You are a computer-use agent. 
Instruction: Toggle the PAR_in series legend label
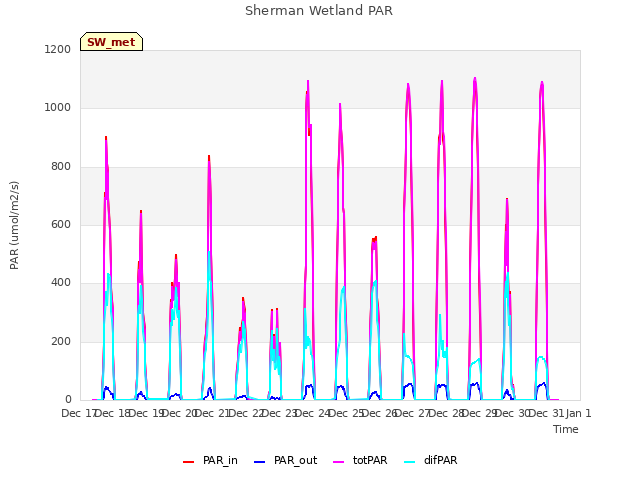point(220,460)
